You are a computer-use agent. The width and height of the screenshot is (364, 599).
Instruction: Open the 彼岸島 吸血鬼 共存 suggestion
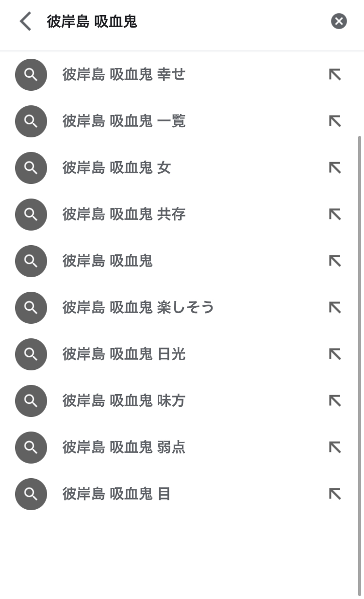(x=124, y=215)
